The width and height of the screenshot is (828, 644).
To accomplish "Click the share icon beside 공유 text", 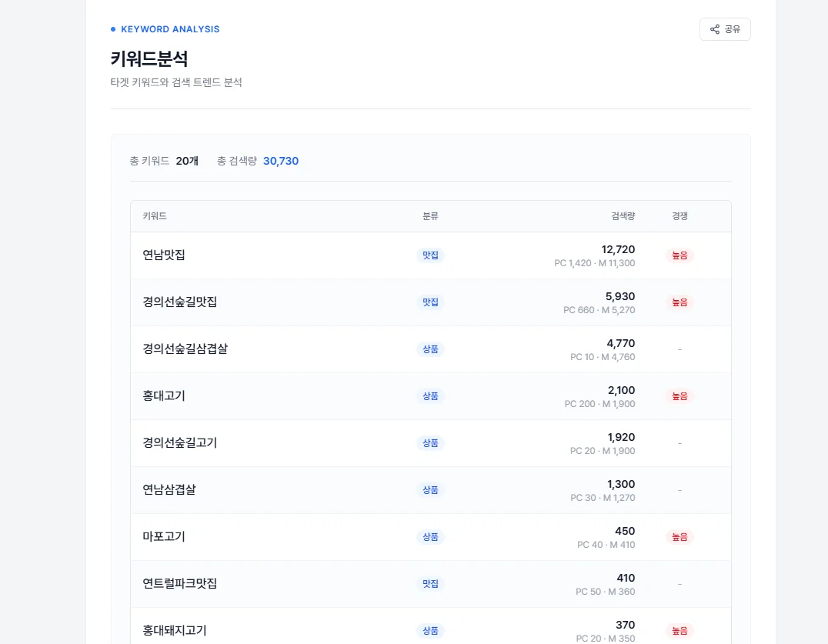I will 713,28.
